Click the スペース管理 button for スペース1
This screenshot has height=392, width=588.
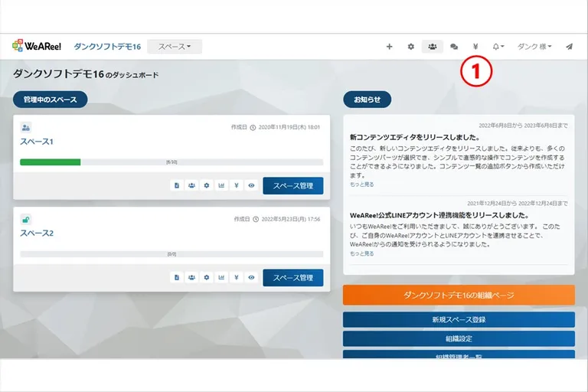click(x=292, y=185)
